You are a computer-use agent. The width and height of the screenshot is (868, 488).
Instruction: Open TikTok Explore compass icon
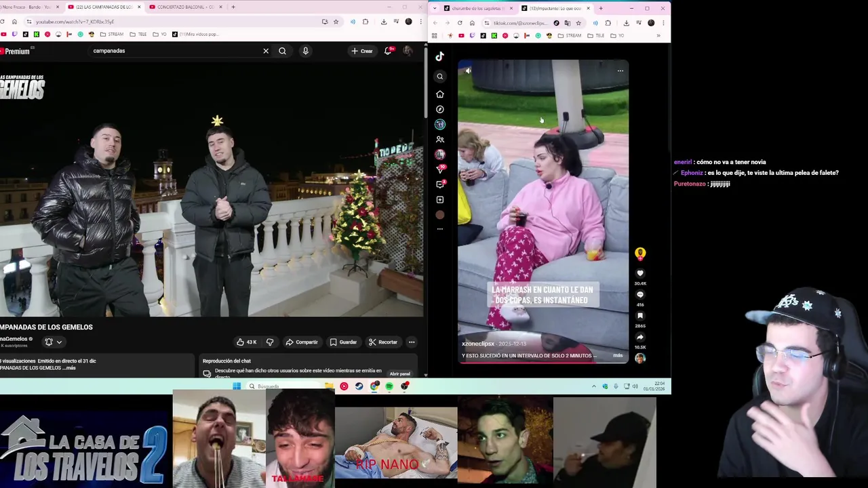(x=439, y=109)
